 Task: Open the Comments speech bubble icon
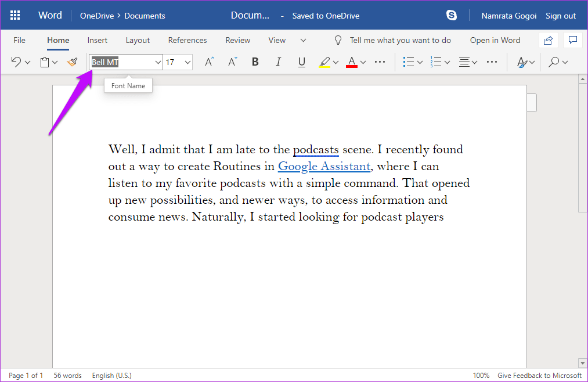click(x=572, y=40)
